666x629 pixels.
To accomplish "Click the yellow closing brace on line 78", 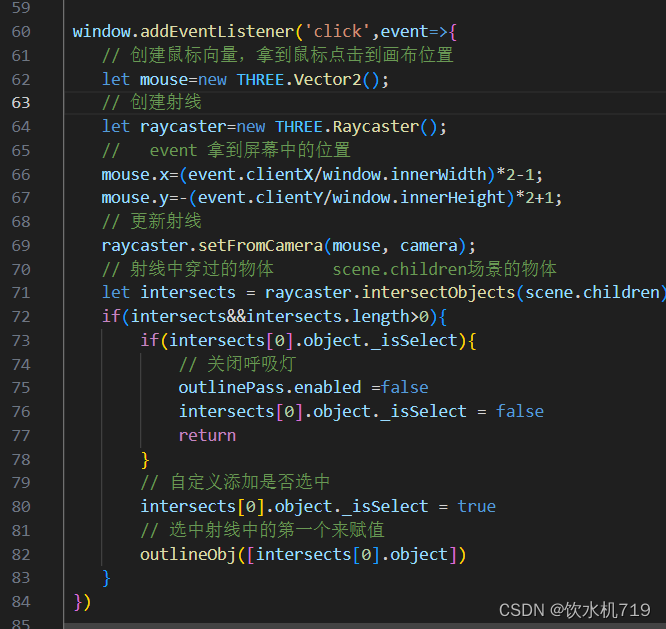I will [145, 460].
